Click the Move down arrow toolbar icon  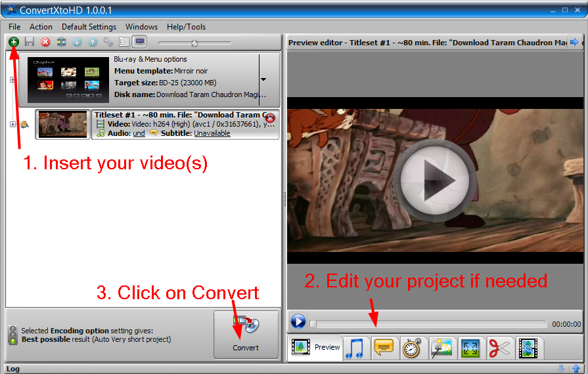pos(77,42)
